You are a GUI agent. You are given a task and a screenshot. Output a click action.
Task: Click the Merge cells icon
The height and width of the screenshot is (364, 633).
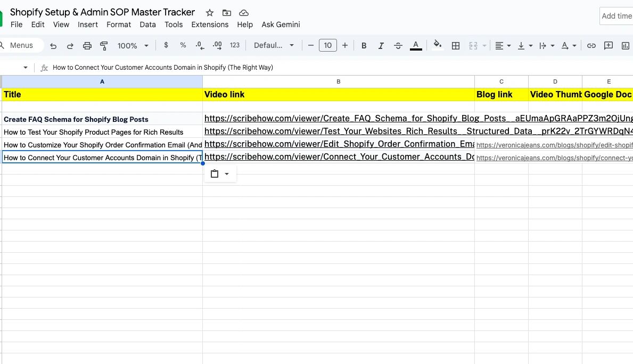coord(473,46)
